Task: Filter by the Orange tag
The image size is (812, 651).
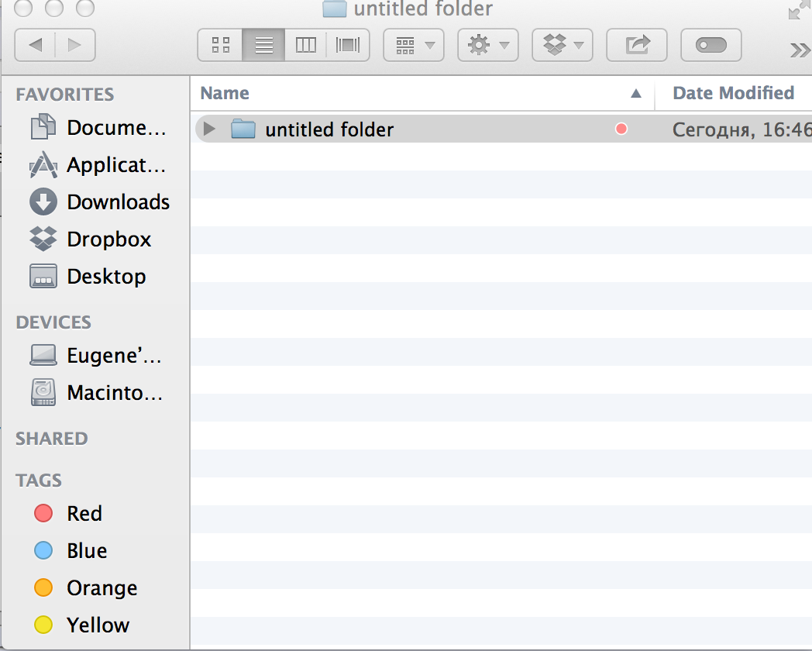Action: 85,587
